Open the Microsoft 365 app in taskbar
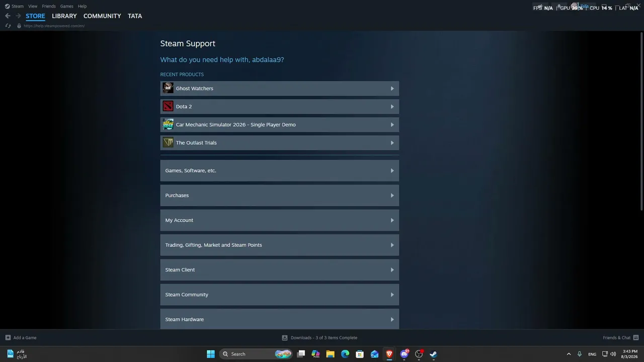This screenshot has width=644, height=362. 316,354
